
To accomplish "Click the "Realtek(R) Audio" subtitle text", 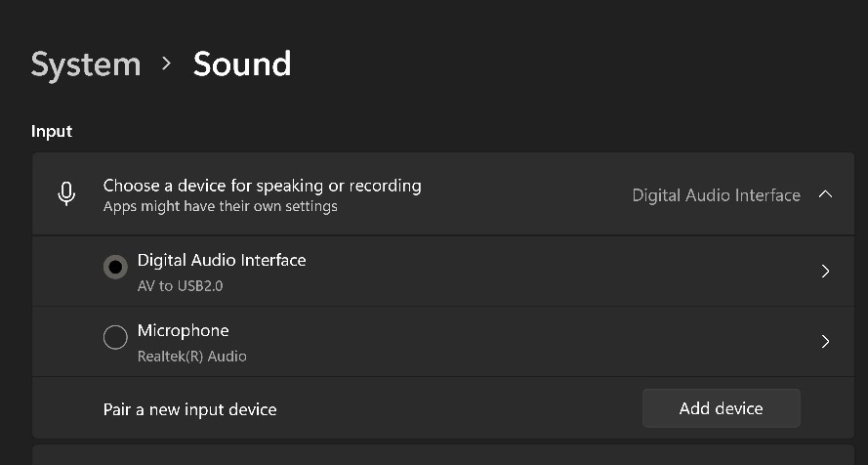I will point(191,356).
